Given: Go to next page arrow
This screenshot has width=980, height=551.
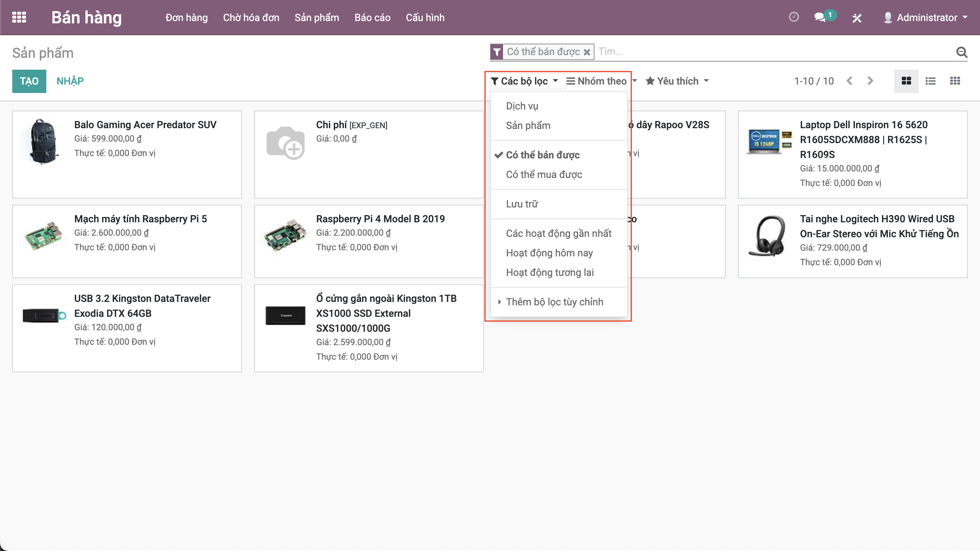Looking at the screenshot, I should tap(870, 81).
